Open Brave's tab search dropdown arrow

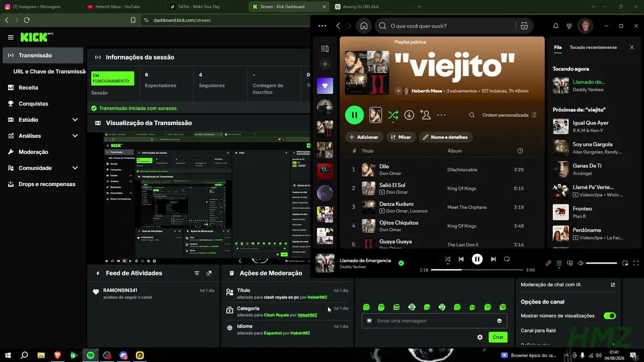click(593, 7)
